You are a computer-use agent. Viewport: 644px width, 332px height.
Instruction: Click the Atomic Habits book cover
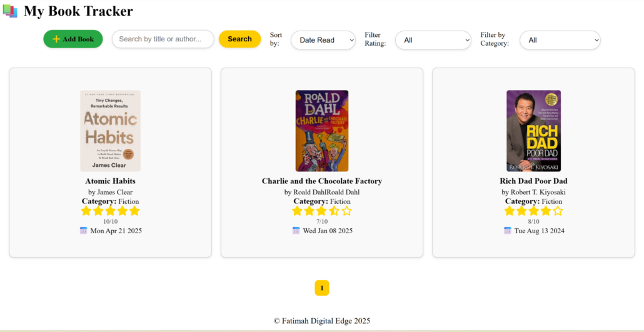click(x=111, y=131)
